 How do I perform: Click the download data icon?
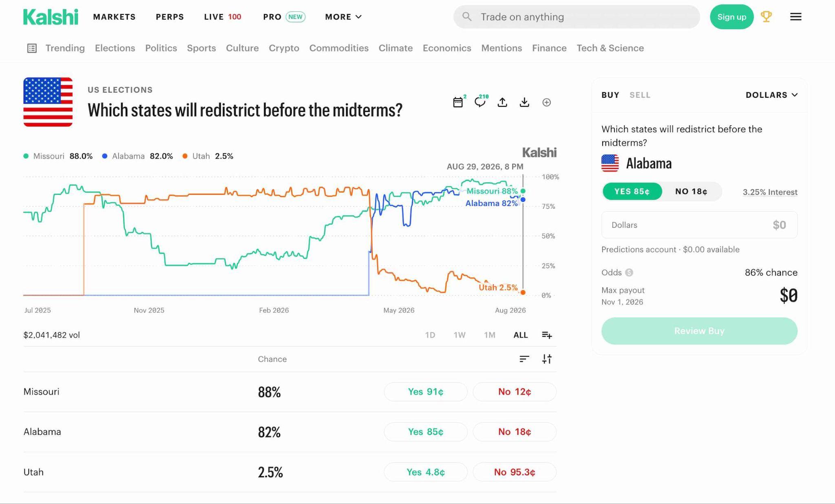click(524, 102)
